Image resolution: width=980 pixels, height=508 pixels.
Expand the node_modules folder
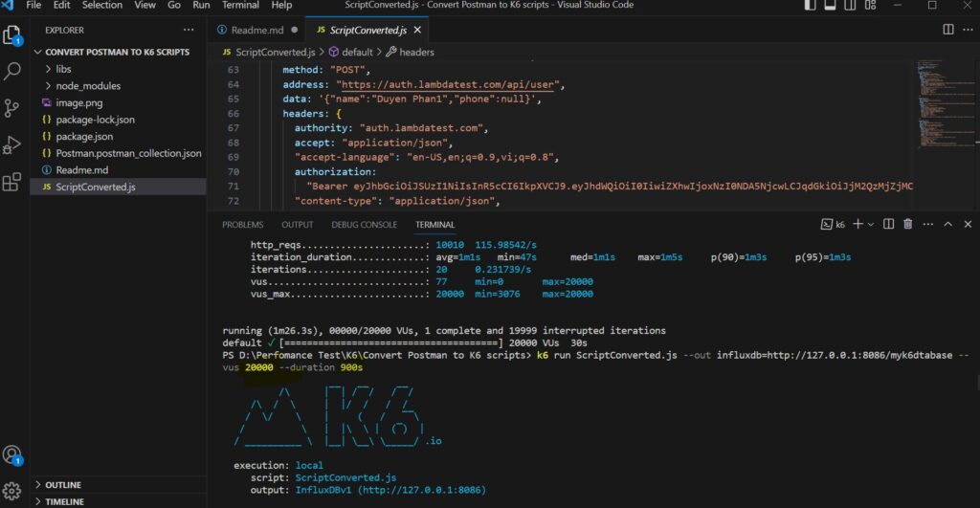tap(86, 86)
